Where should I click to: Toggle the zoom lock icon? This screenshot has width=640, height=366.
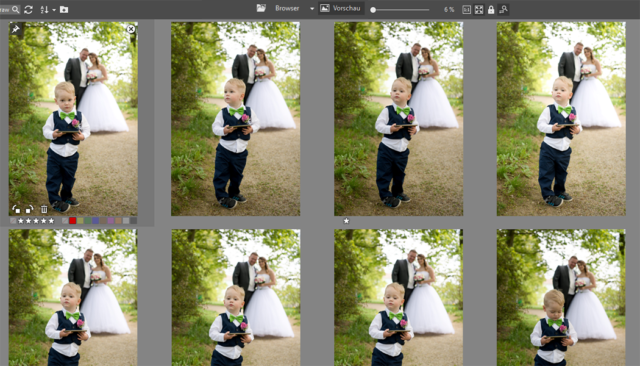pos(491,9)
